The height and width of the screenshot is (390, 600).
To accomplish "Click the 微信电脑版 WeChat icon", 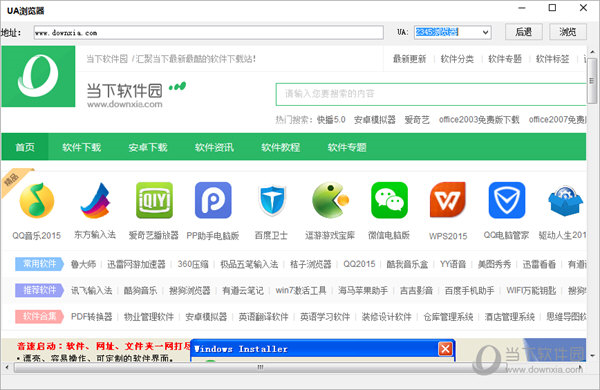I will click(x=389, y=200).
